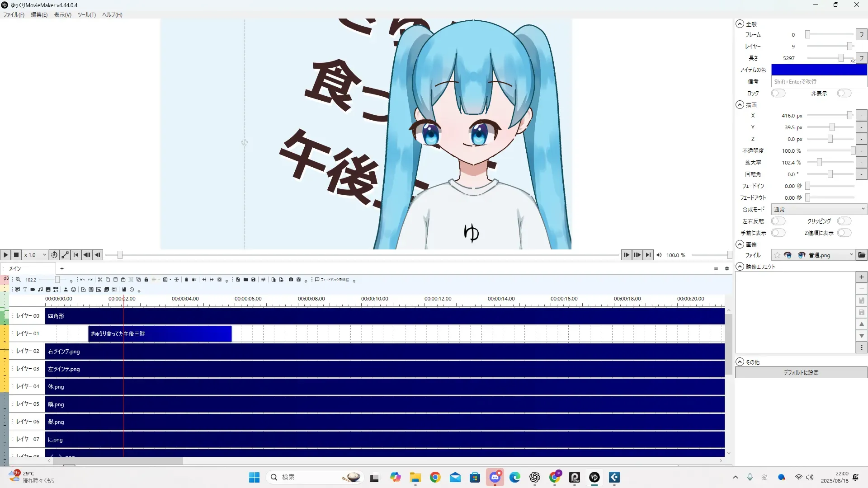868x488 pixels.
Task: Click the video camera item icon
Action: point(33,290)
